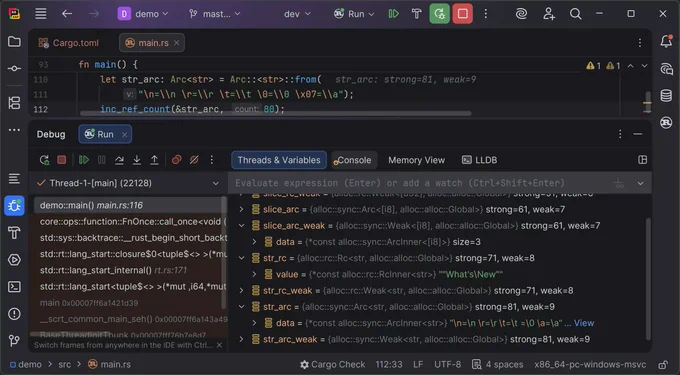The height and width of the screenshot is (375, 680).
Task: Open the AI Assistant spiral icon
Action: 521,14
